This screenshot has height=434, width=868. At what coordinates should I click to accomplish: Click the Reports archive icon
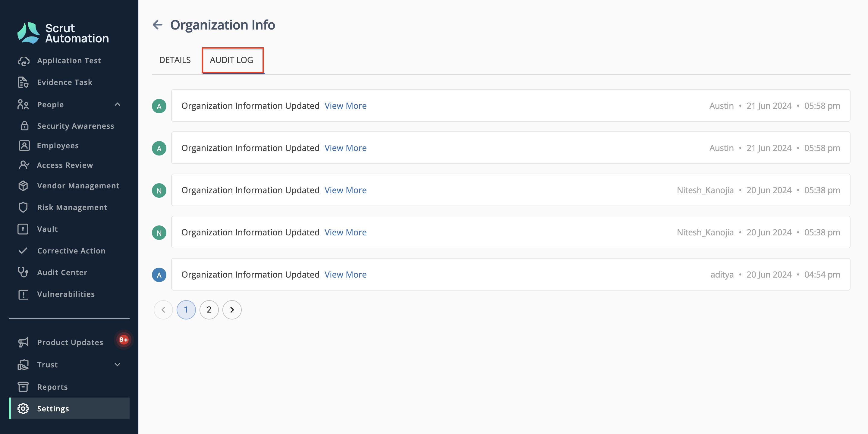point(23,387)
